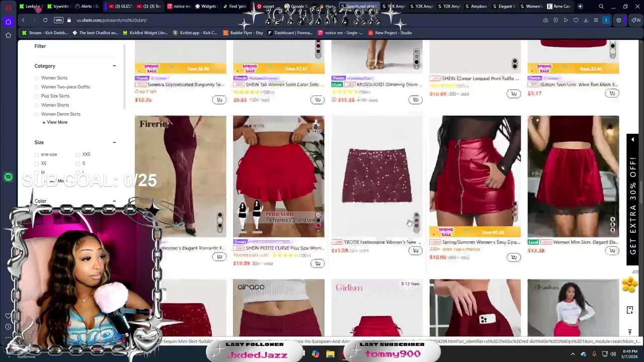Screen dimensions: 644x362
Task: Pick color swatch on YROOE sequin skirt
Action: pyautogui.click(x=417, y=220)
